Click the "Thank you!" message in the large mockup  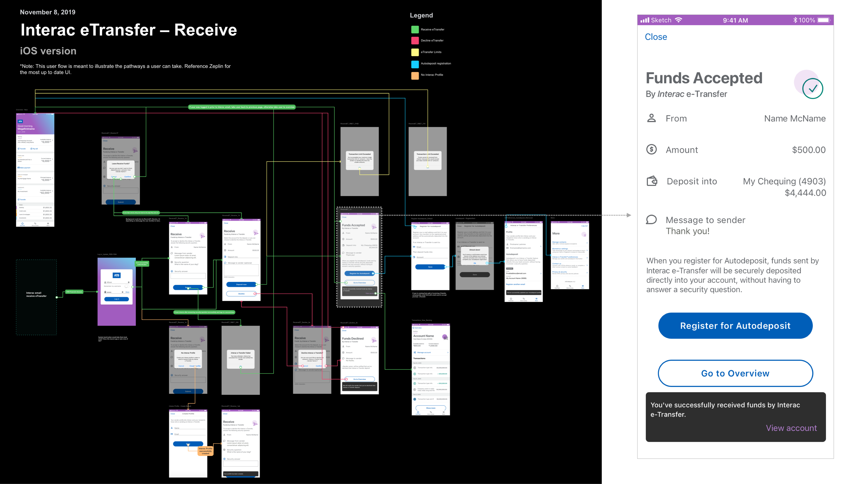687,231
